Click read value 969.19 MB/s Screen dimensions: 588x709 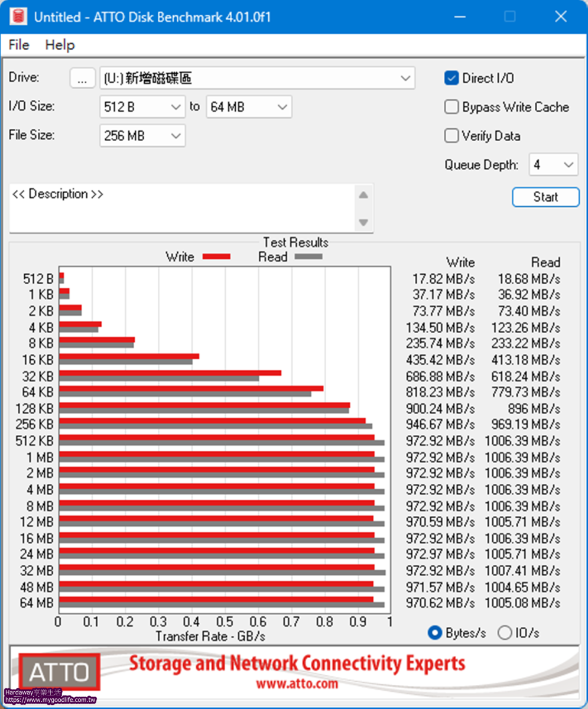pyautogui.click(x=525, y=424)
